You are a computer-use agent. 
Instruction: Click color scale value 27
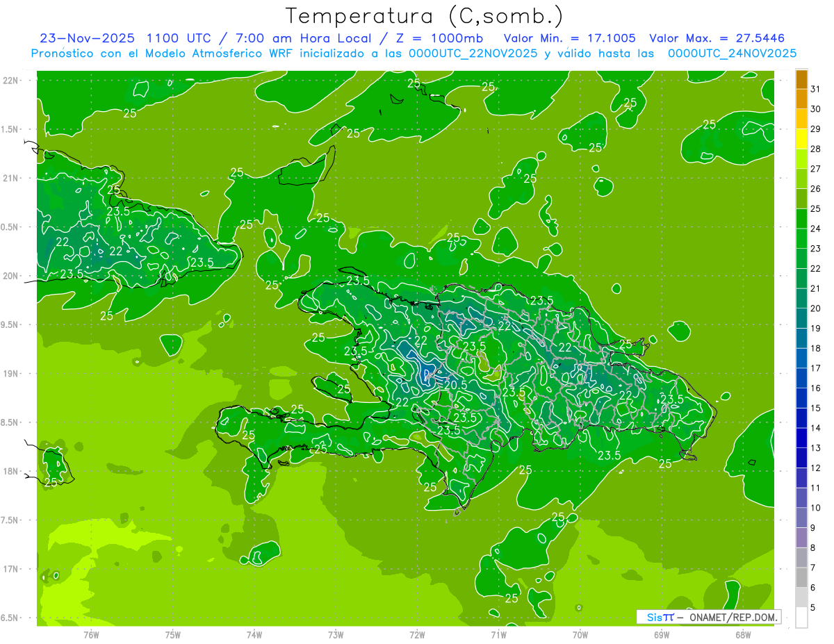pyautogui.click(x=815, y=169)
